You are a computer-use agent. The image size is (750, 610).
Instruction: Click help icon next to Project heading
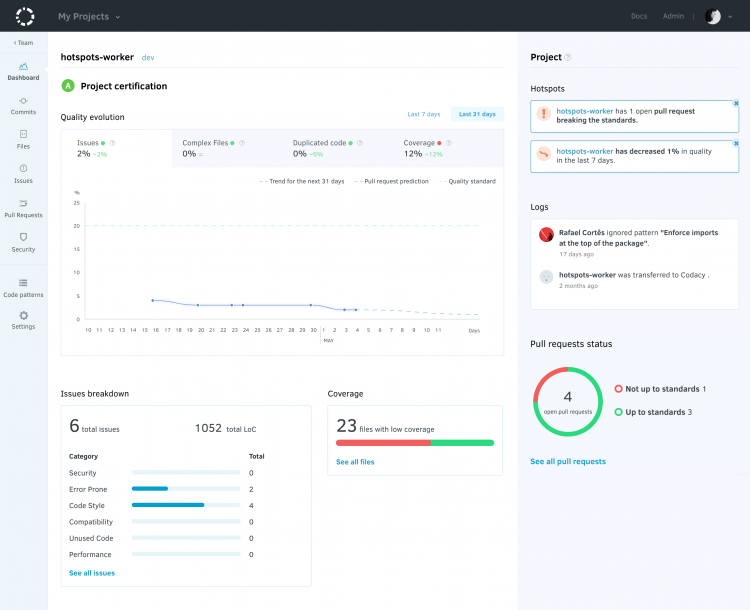click(x=568, y=58)
